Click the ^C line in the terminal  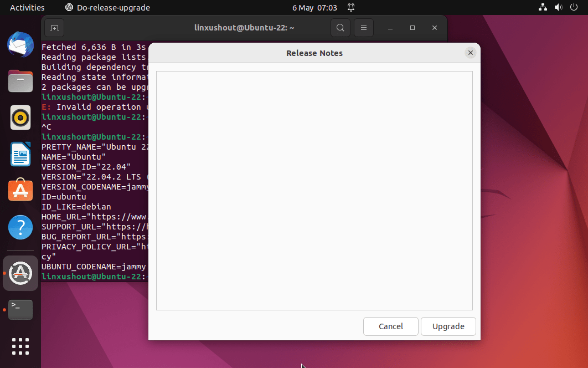(47, 127)
